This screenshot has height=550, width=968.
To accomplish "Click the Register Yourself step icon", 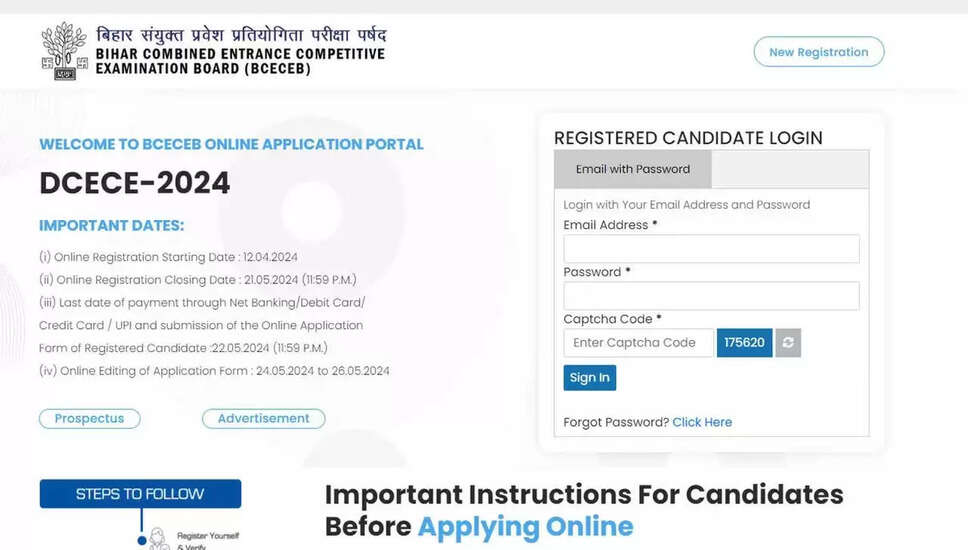I will (158, 537).
